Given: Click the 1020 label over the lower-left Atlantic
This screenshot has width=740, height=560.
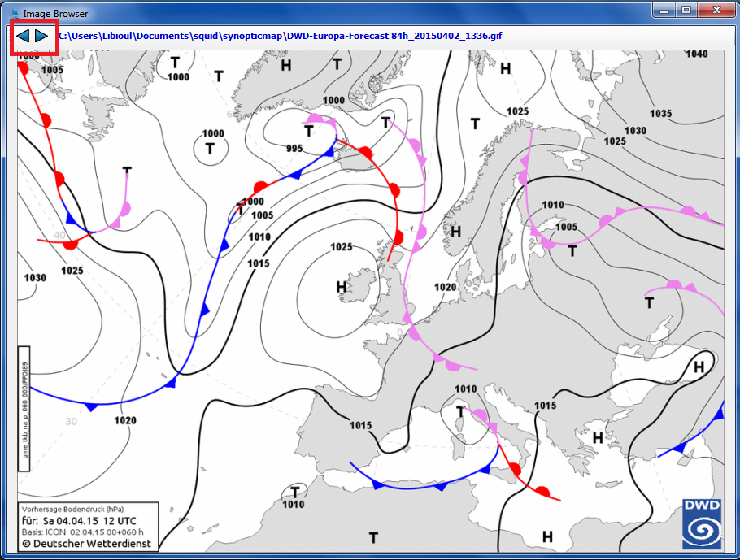Looking at the screenshot, I should (x=125, y=420).
